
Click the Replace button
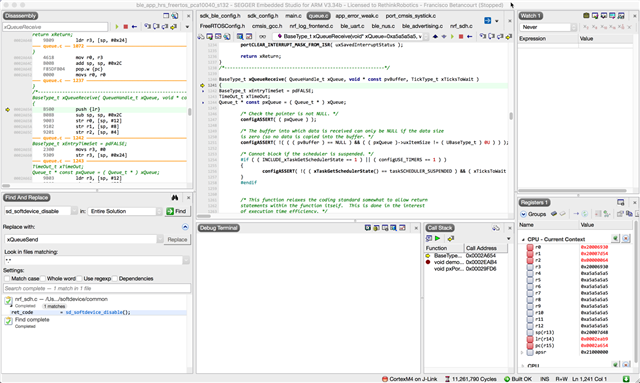pos(177,240)
